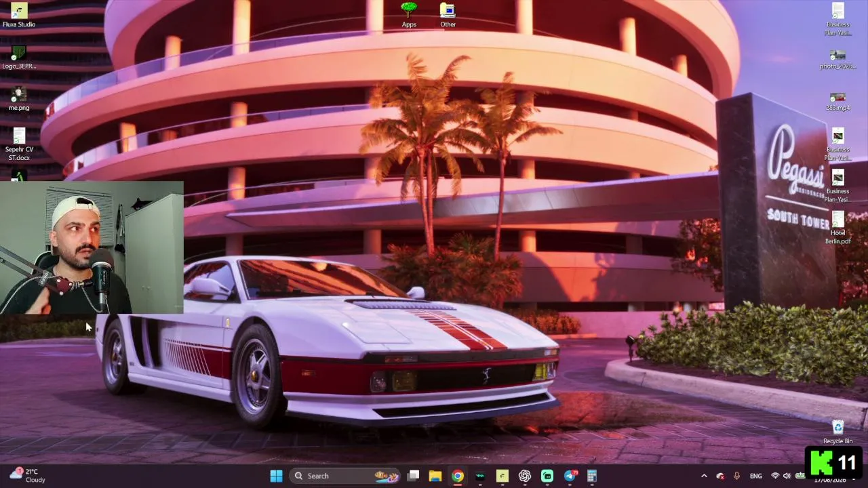Open Telegram from the taskbar
The image size is (868, 488).
[x=570, y=476]
